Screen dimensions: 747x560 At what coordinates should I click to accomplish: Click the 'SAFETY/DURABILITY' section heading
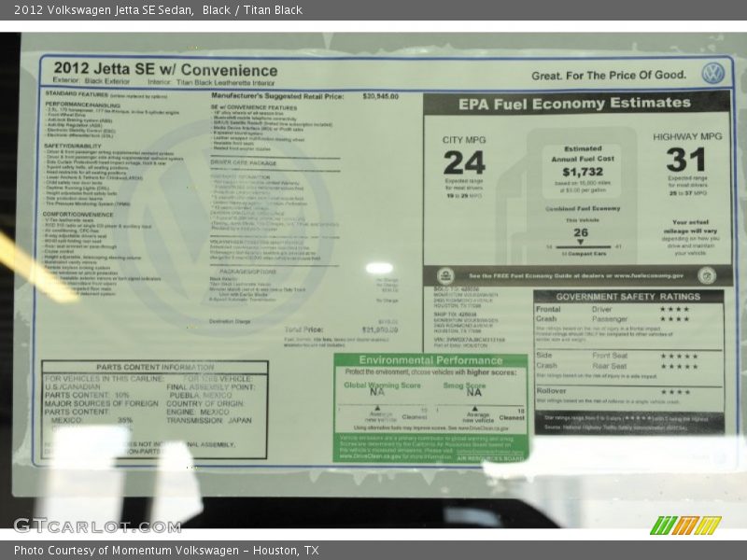point(73,146)
